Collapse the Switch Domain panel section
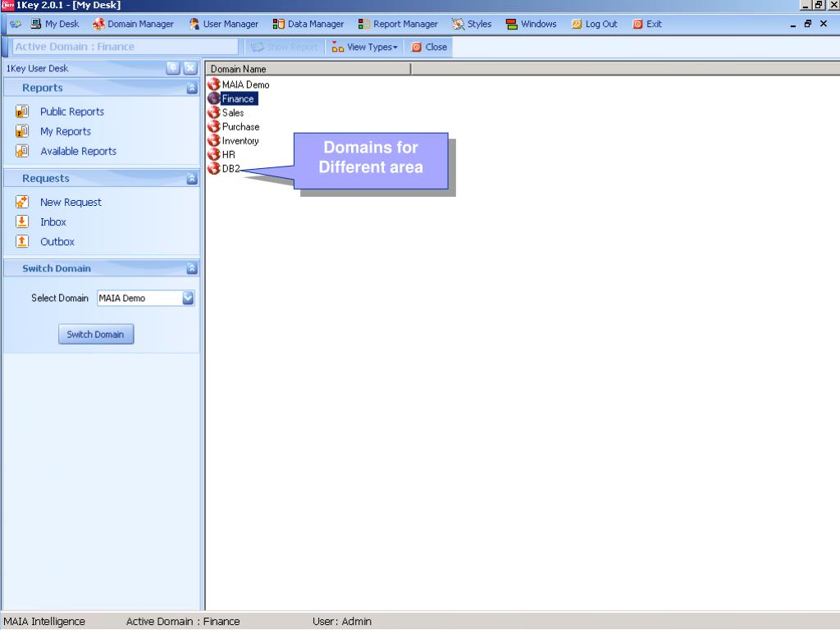Image resolution: width=840 pixels, height=630 pixels. pyautogui.click(x=191, y=268)
